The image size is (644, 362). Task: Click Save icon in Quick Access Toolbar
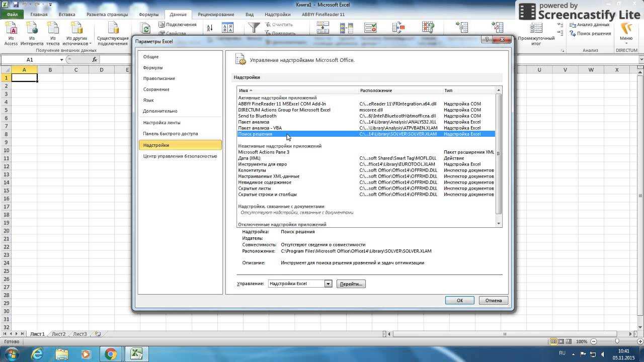click(x=16, y=4)
